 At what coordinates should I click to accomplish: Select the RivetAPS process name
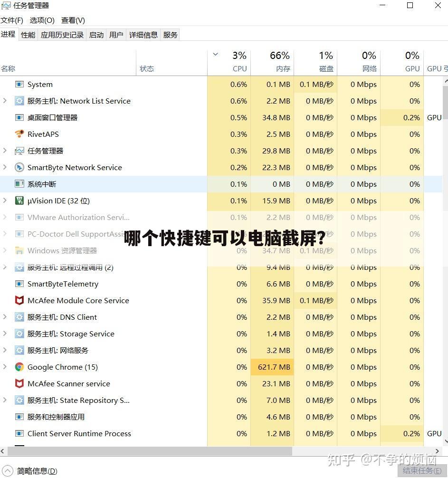tap(43, 134)
